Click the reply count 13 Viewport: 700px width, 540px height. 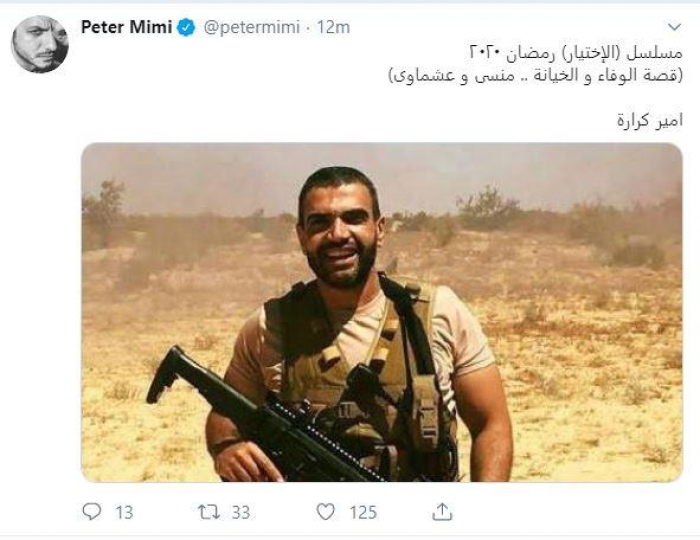tap(123, 512)
